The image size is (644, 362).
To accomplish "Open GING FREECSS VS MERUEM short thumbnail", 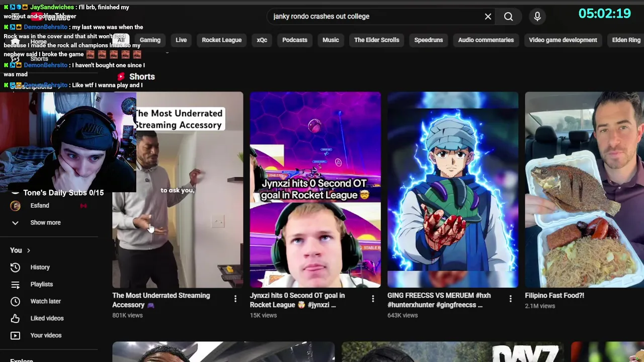I will pos(453,190).
